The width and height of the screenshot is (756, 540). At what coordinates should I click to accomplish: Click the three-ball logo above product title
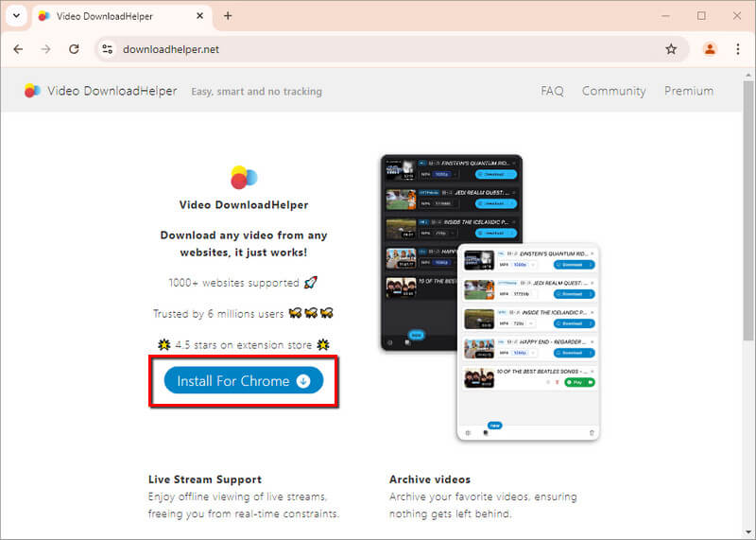[x=244, y=178]
